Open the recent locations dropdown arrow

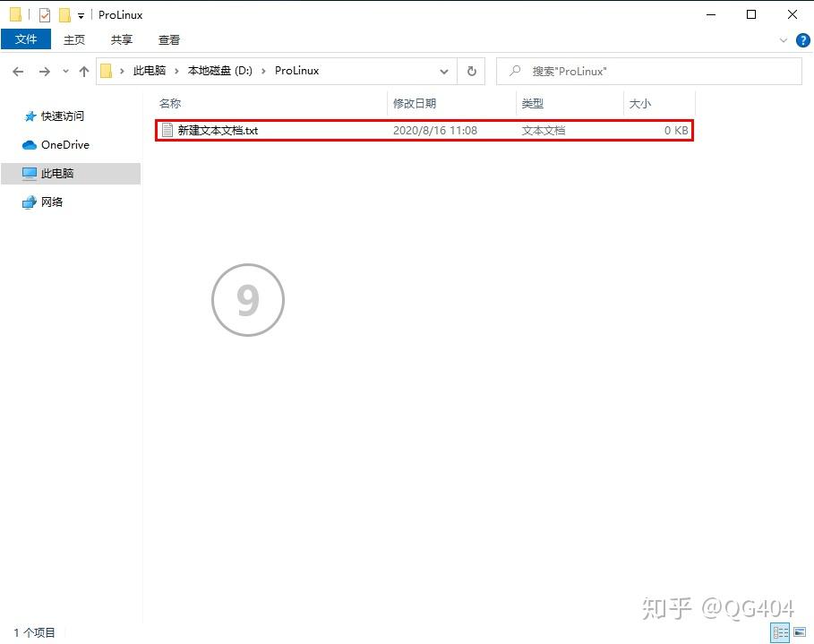click(x=65, y=72)
